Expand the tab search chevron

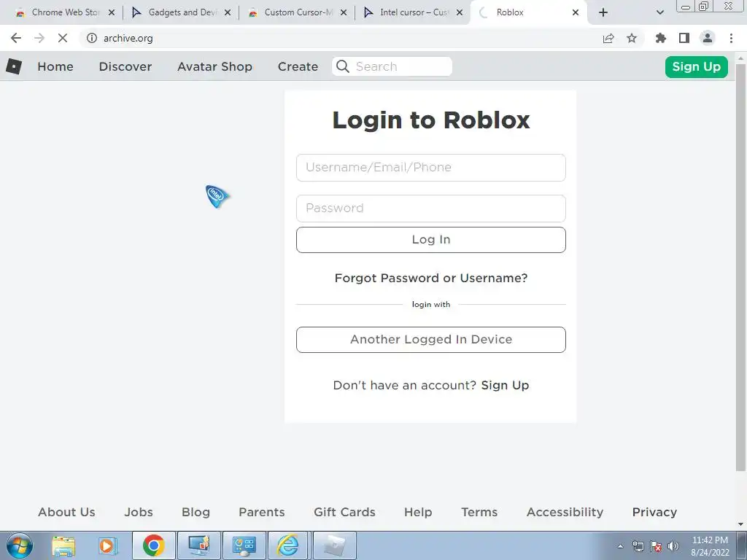tap(659, 12)
